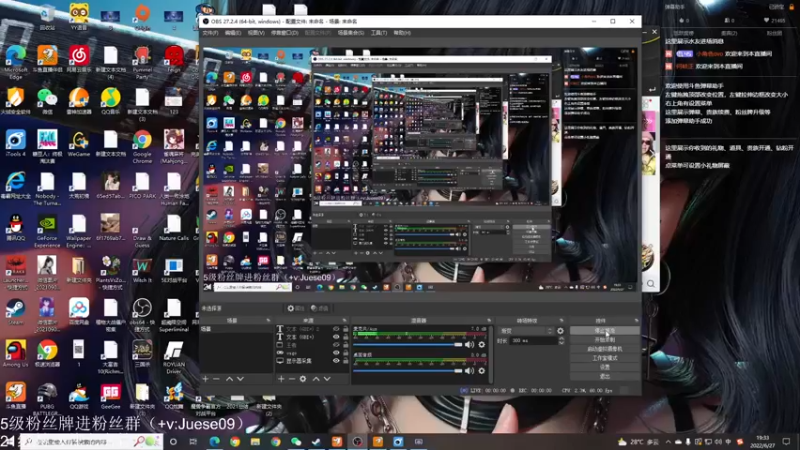Image resolution: width=800 pixels, height=450 pixels.
Task: Toggle lock on the first 文本 (GDI+) source
Action: point(345,329)
